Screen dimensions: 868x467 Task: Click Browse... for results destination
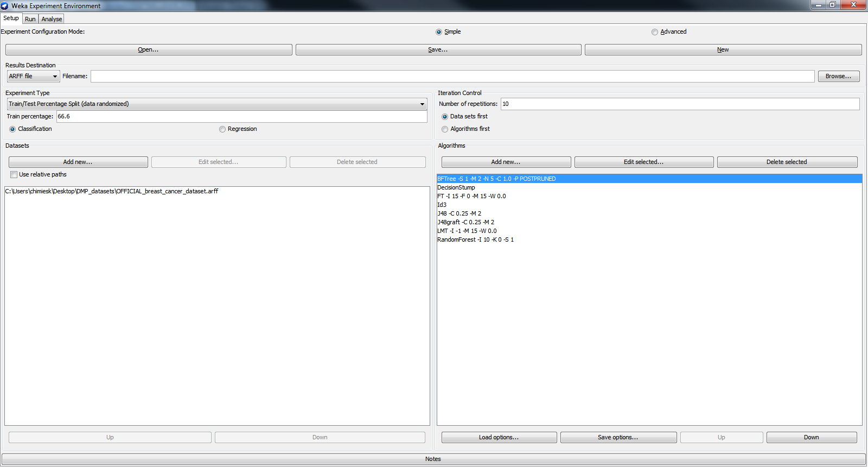839,76
